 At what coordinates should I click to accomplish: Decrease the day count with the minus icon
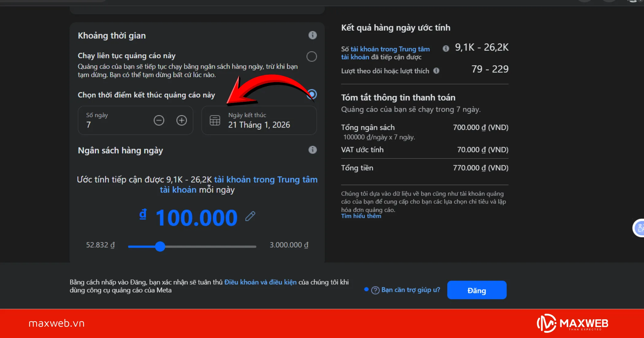(159, 120)
